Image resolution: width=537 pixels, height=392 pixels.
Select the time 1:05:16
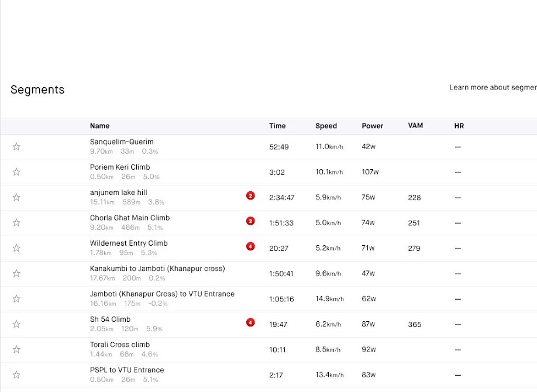(x=281, y=299)
